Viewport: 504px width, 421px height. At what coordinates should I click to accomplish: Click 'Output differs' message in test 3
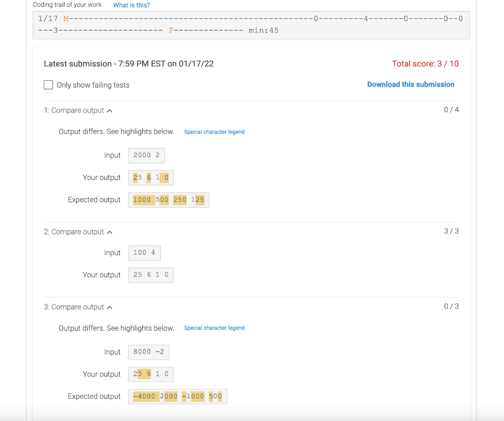(x=116, y=328)
